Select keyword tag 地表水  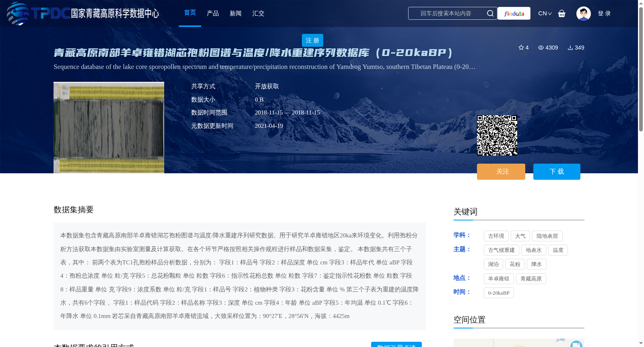534,250
